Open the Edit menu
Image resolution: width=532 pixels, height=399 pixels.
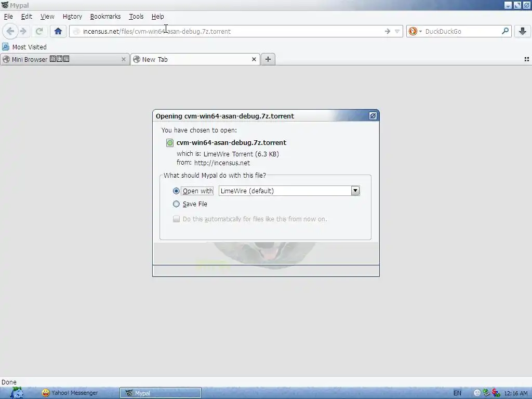(x=26, y=16)
